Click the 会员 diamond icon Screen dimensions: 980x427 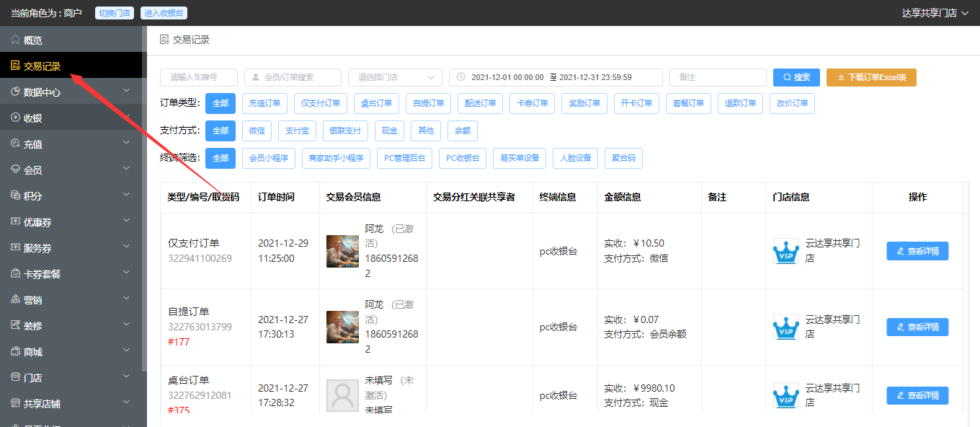point(15,170)
